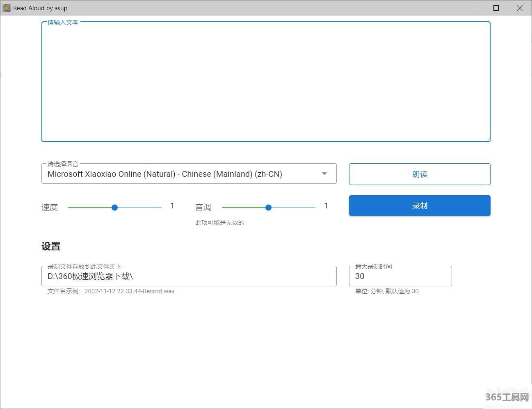This screenshot has height=409, width=532.
Task: Click the speed value number beside 速度 slider
Action: [172, 206]
